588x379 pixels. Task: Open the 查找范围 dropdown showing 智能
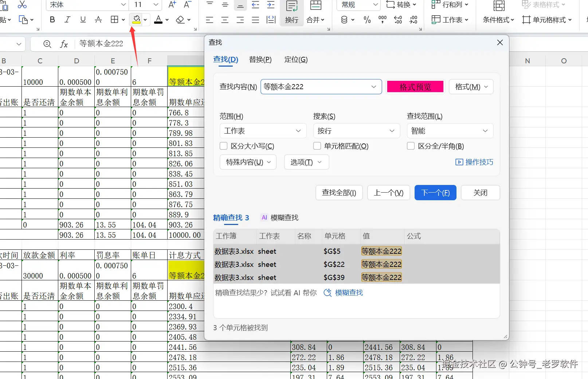pyautogui.click(x=450, y=131)
